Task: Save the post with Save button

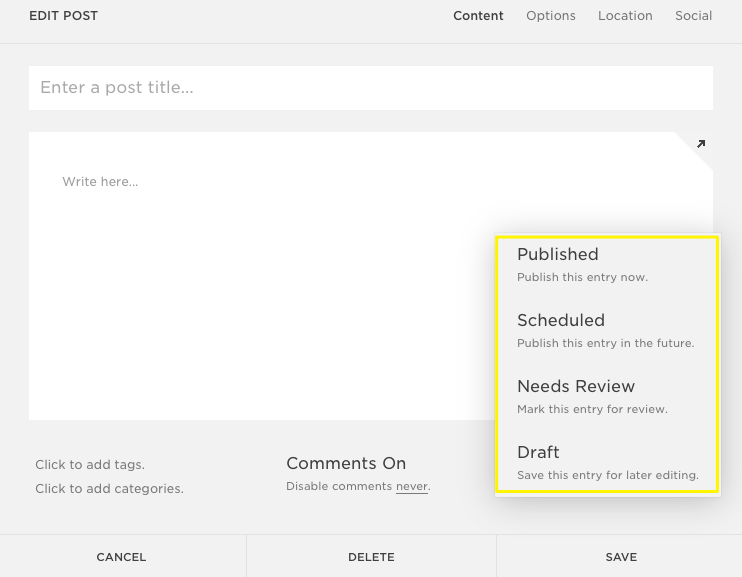Action: [620, 557]
